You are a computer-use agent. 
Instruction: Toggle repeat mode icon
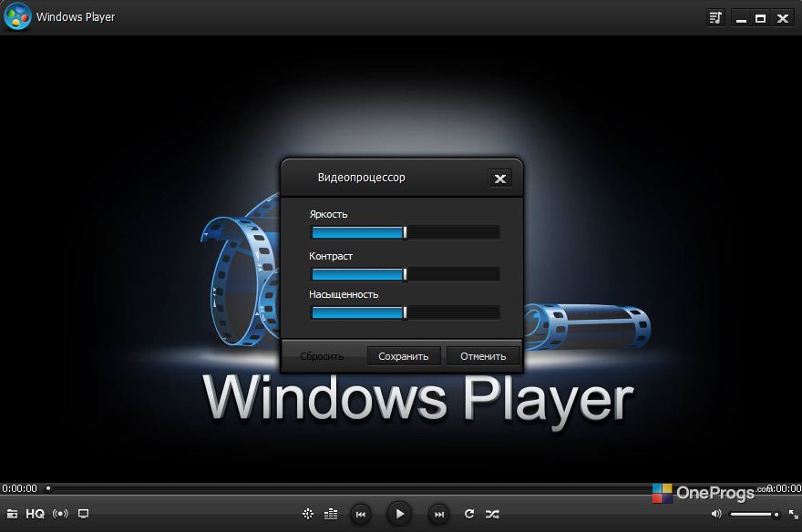469,514
